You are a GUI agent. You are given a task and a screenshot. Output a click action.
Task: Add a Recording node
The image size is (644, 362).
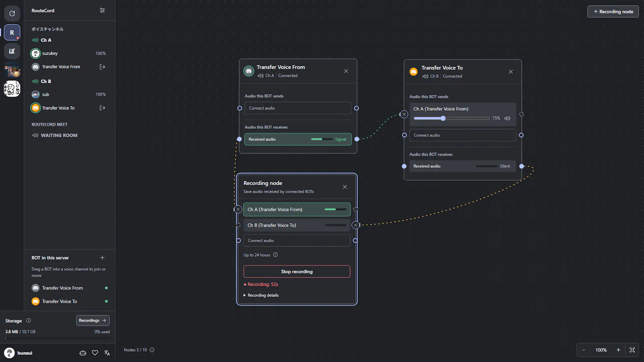pyautogui.click(x=613, y=12)
